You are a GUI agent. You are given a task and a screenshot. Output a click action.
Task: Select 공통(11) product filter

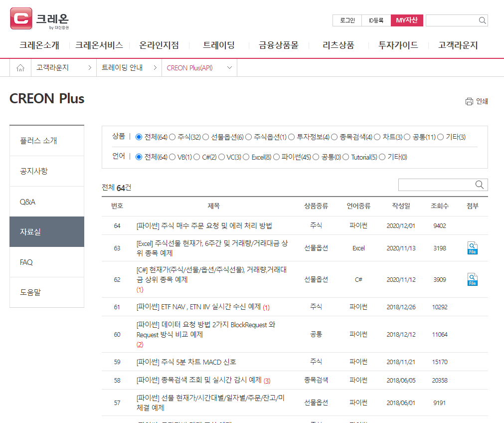tap(407, 137)
